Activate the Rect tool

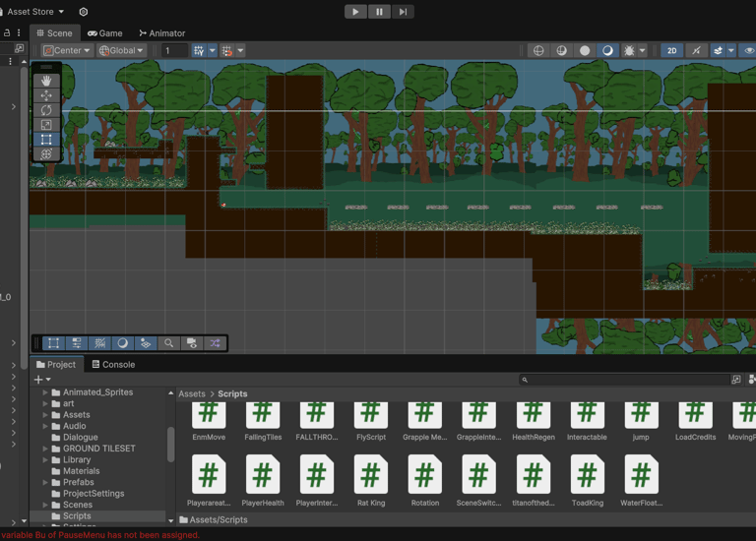[46, 140]
